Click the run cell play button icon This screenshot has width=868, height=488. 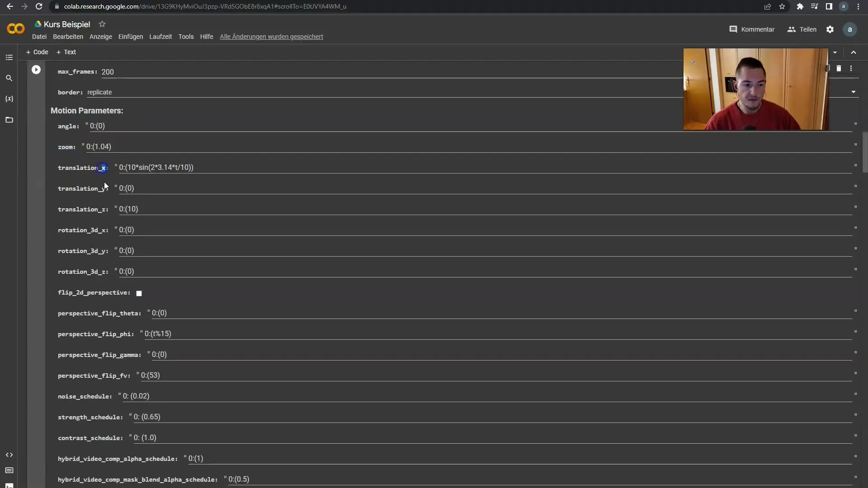pyautogui.click(x=36, y=69)
